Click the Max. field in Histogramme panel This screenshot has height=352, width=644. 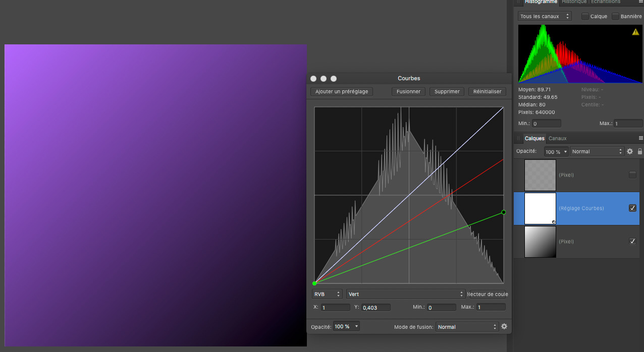(x=628, y=124)
